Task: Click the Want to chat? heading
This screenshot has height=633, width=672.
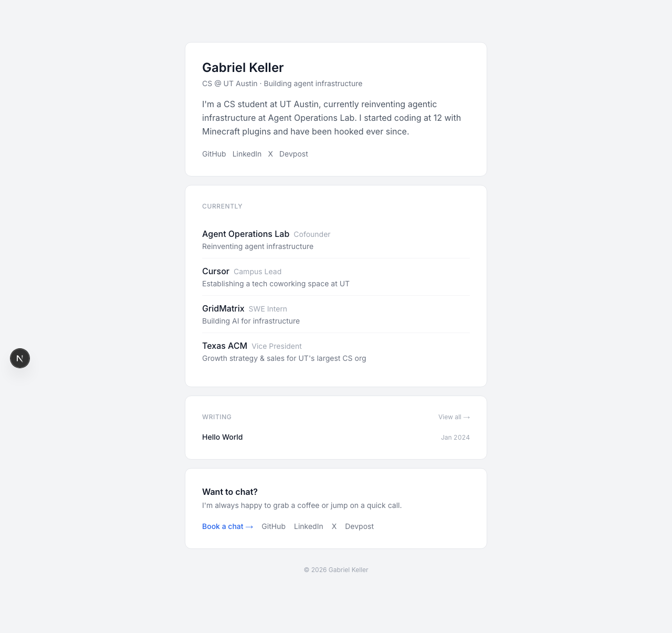Action: [x=230, y=492]
